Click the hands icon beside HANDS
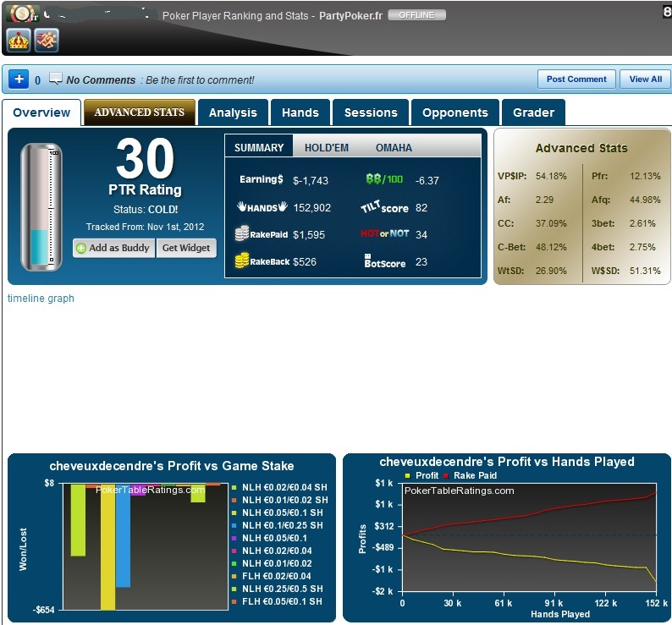 pyautogui.click(x=262, y=207)
